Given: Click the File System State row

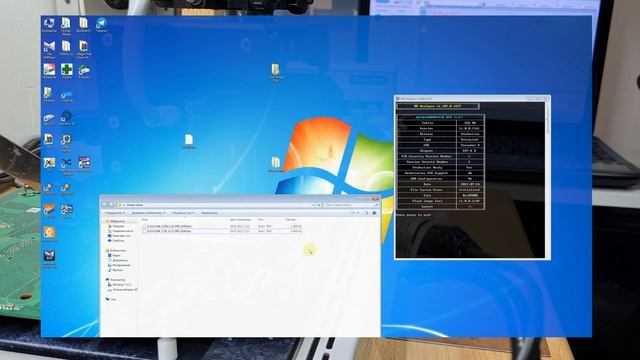Looking at the screenshot, I should (x=441, y=190).
